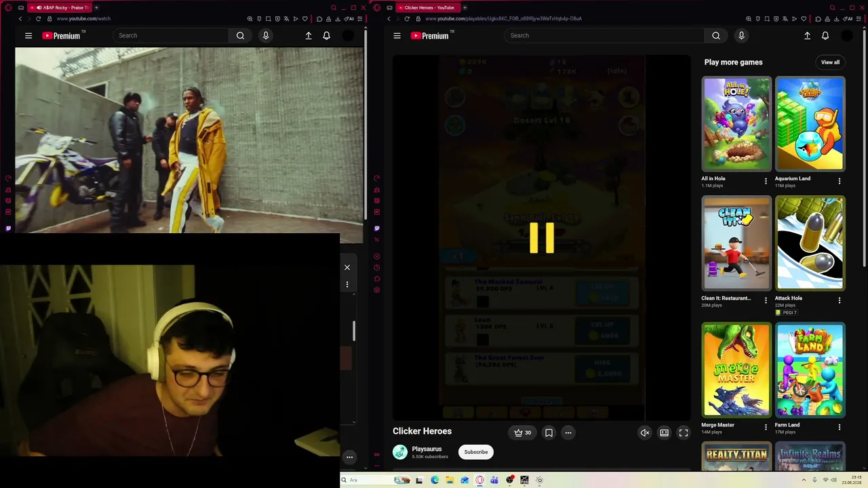868x488 pixels.
Task: Open the options menu for Attack Hole
Action: tap(840, 300)
